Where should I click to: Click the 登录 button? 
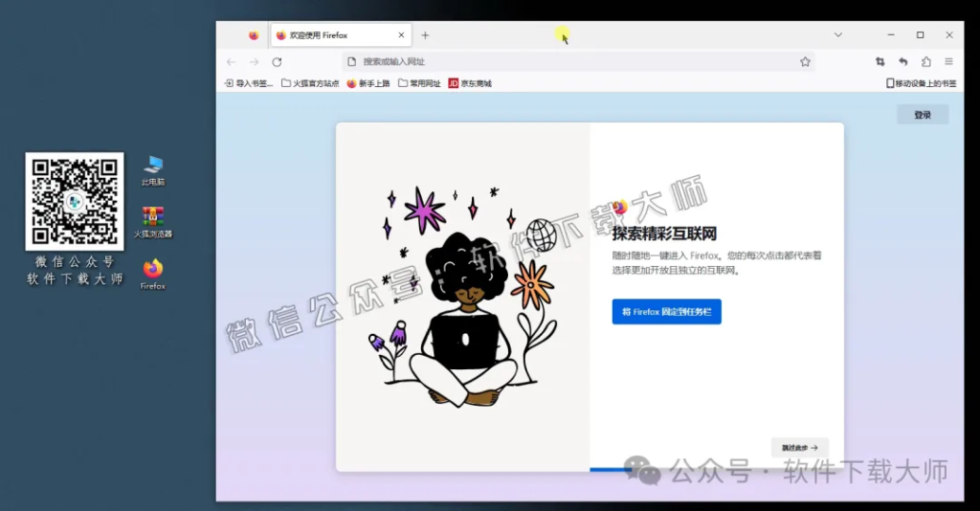point(923,115)
